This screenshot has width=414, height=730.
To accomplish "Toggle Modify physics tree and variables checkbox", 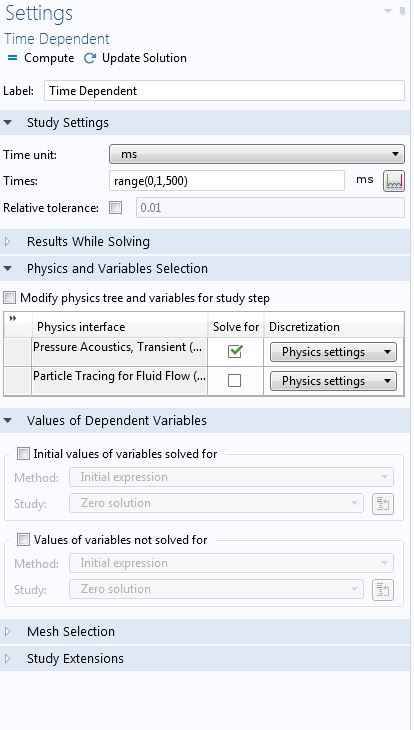I will point(9,297).
